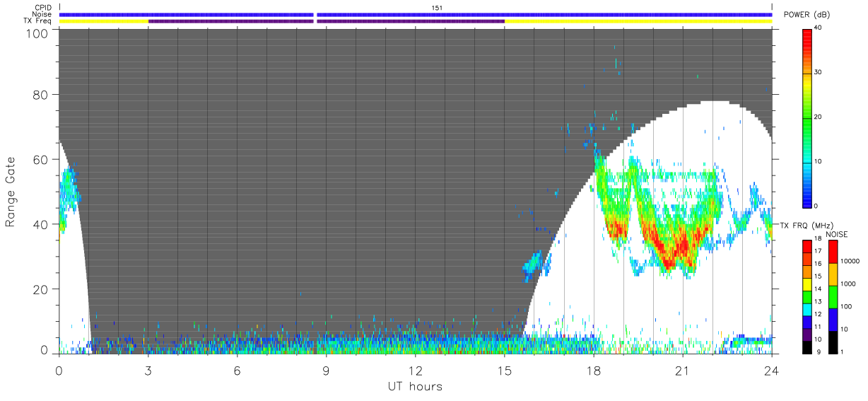This screenshot has width=868, height=401.
Task: Click the "60" tick on Range Gate axis
Action: click(41, 160)
